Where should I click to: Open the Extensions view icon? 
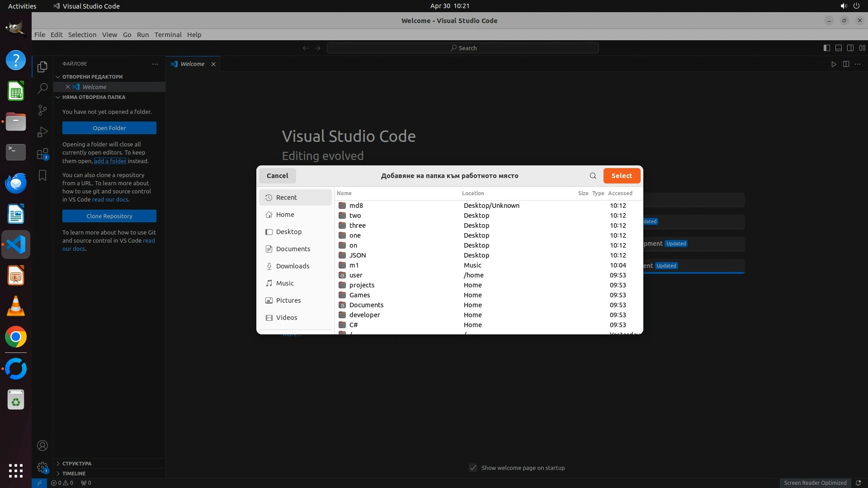(x=42, y=154)
